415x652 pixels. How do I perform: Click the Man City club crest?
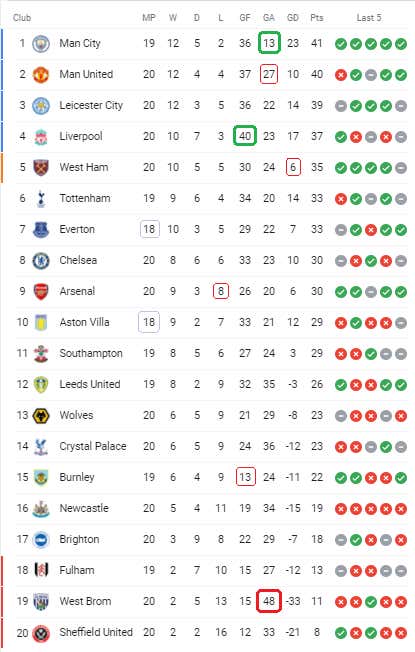pyautogui.click(x=41, y=43)
